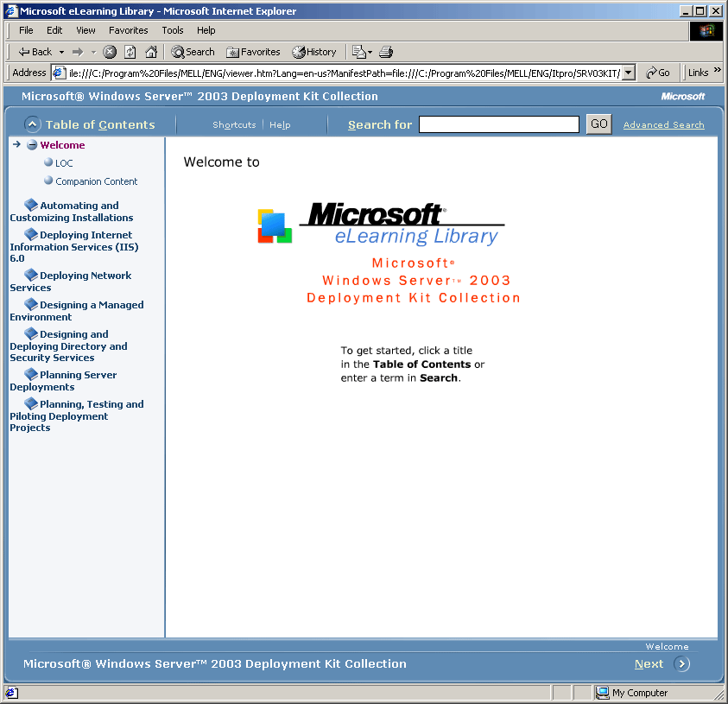Open Deploying Network Services book
The image size is (728, 704).
[71, 282]
